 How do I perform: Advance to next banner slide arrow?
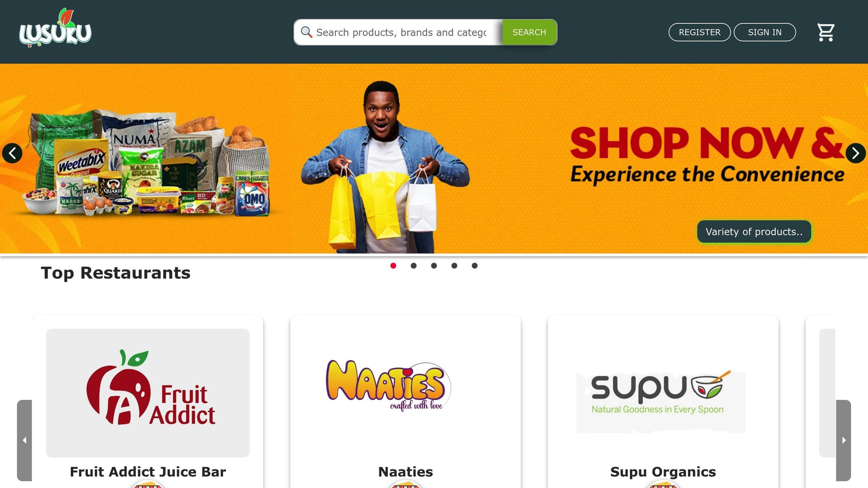click(x=855, y=153)
